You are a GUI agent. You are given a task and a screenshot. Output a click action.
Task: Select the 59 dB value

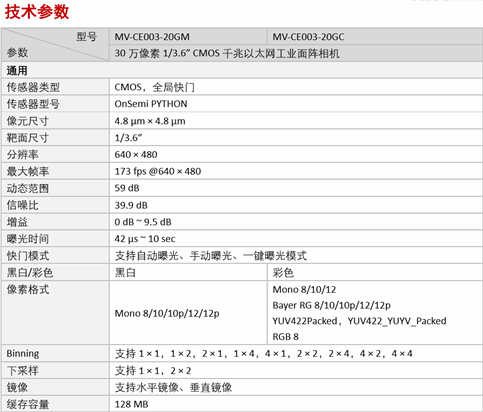point(127,188)
